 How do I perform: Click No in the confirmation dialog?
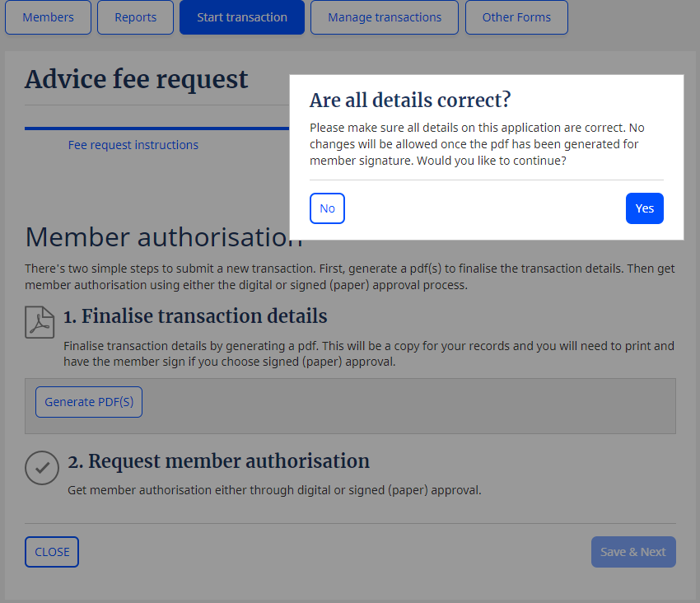click(x=327, y=208)
